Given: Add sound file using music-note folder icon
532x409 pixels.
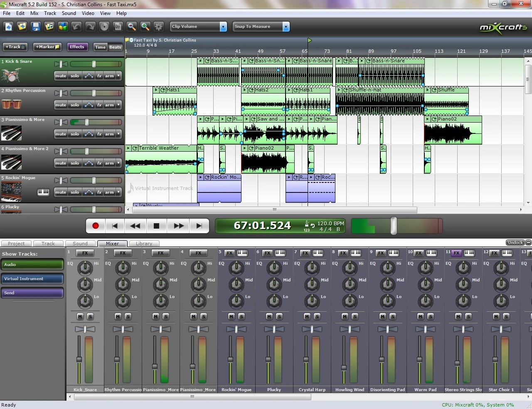Looking at the screenshot, I should point(49,27).
